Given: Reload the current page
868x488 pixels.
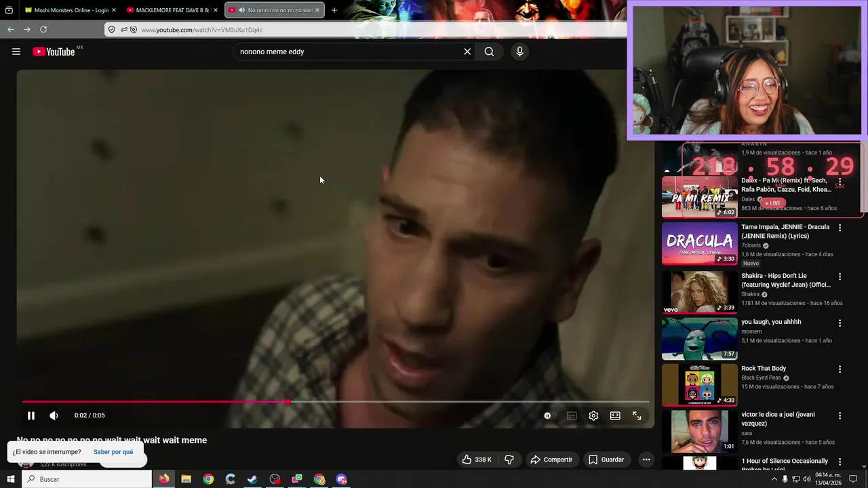Looking at the screenshot, I should coord(43,29).
